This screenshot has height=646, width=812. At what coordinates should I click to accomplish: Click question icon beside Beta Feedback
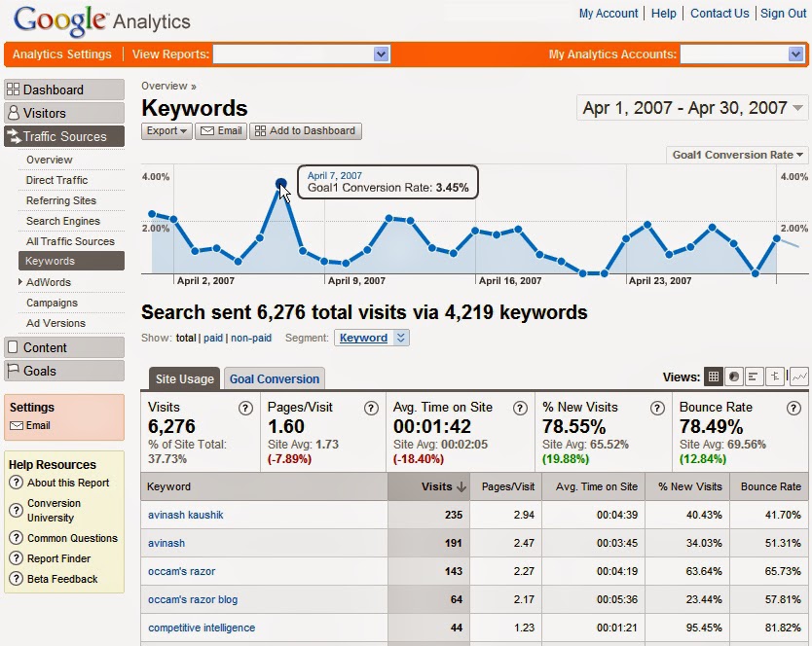[16, 578]
